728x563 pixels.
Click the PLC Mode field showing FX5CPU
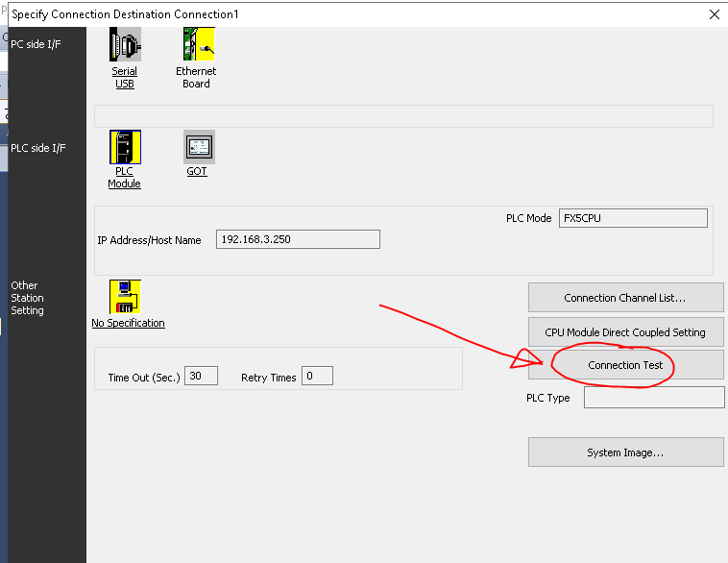point(633,218)
